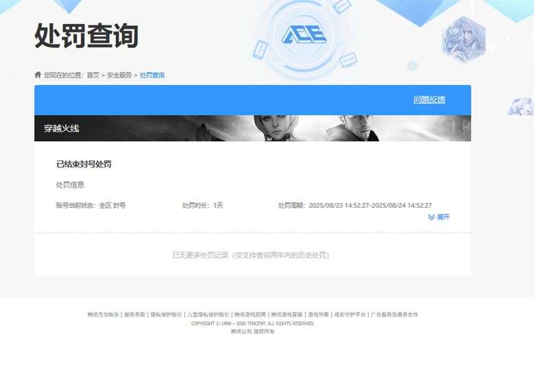Click the hexagon character avatar at top right
This screenshot has width=534, height=392.
click(463, 40)
